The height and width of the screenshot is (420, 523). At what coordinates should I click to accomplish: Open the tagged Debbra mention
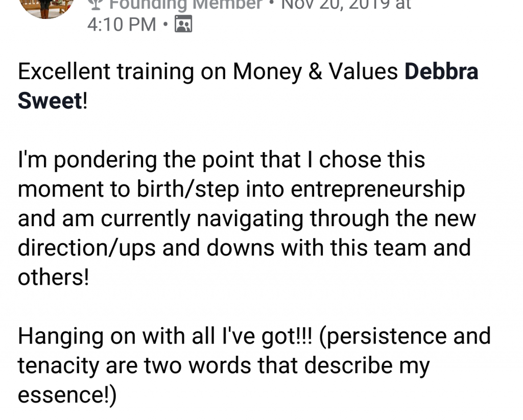441,72
